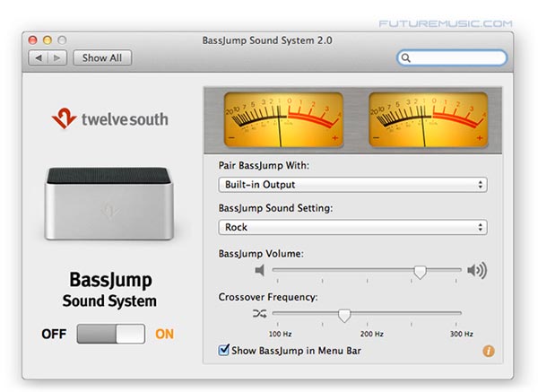Click the Twelve South logo
The image size is (538, 392).
click(109, 118)
